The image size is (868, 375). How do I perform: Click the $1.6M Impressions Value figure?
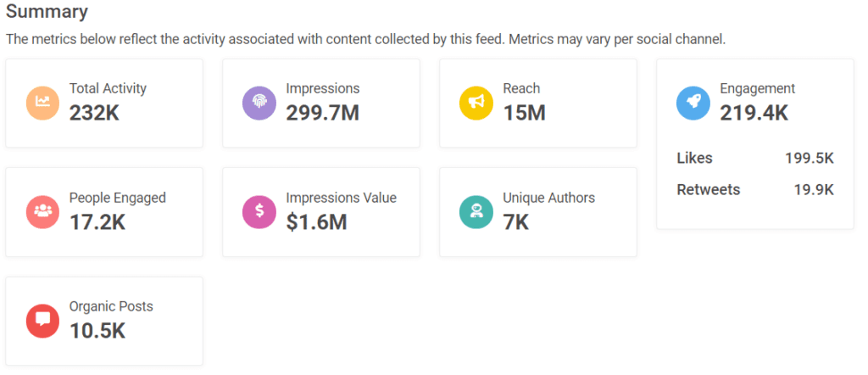click(317, 222)
